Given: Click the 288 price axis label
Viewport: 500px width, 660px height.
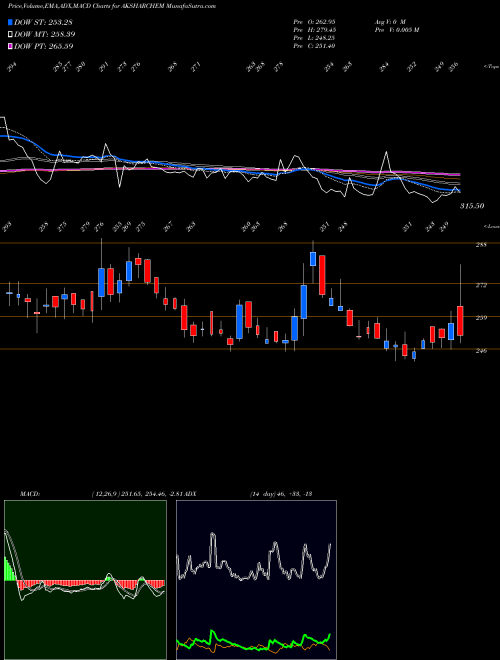Looking at the screenshot, I should [481, 245].
